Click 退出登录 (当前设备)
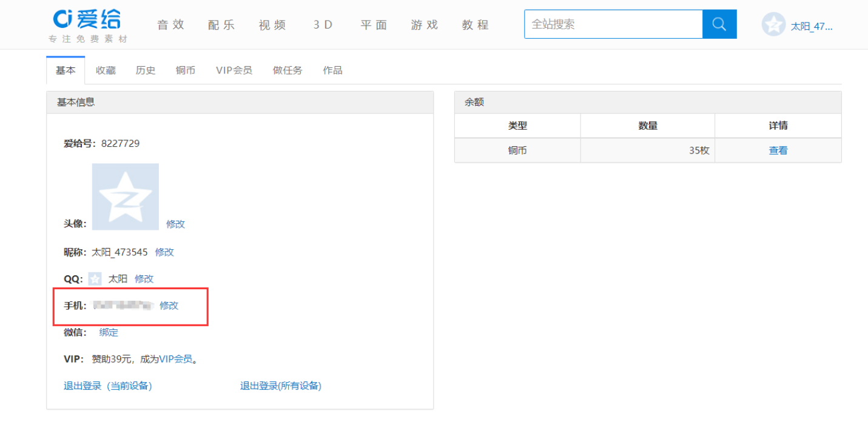This screenshot has width=868, height=436. (x=108, y=386)
